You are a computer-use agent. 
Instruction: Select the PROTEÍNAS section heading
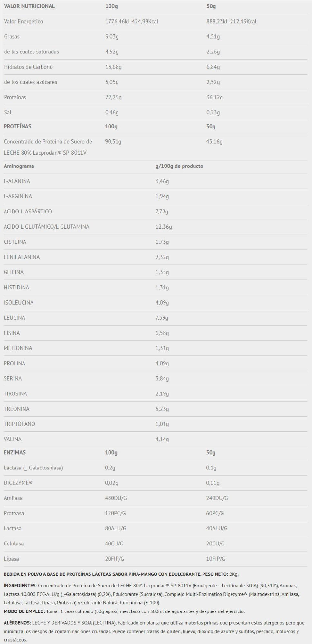(17, 126)
